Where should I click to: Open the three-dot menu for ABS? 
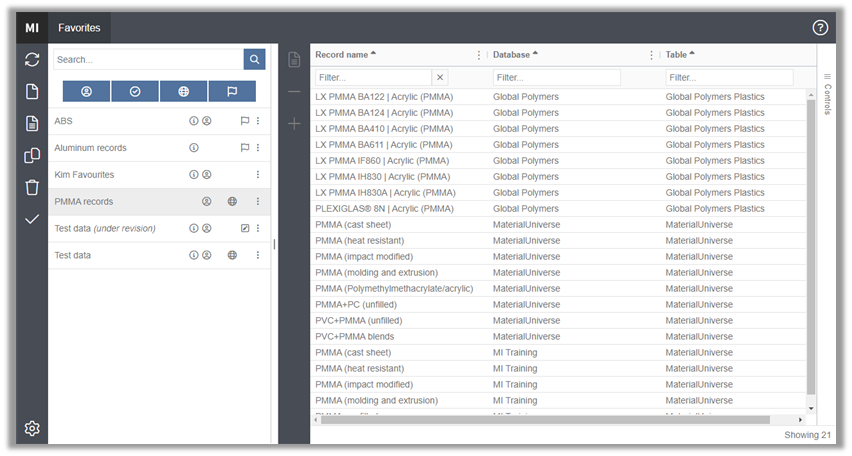[x=258, y=121]
